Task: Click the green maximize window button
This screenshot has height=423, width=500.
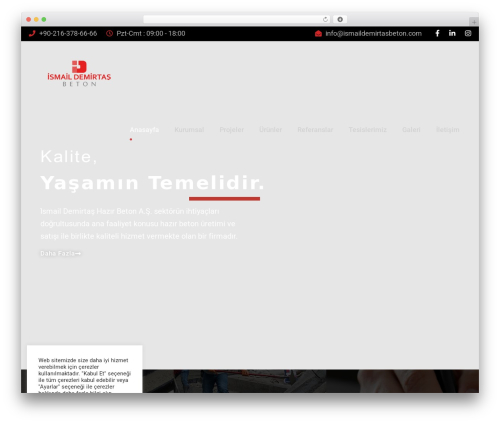Action: (x=44, y=19)
